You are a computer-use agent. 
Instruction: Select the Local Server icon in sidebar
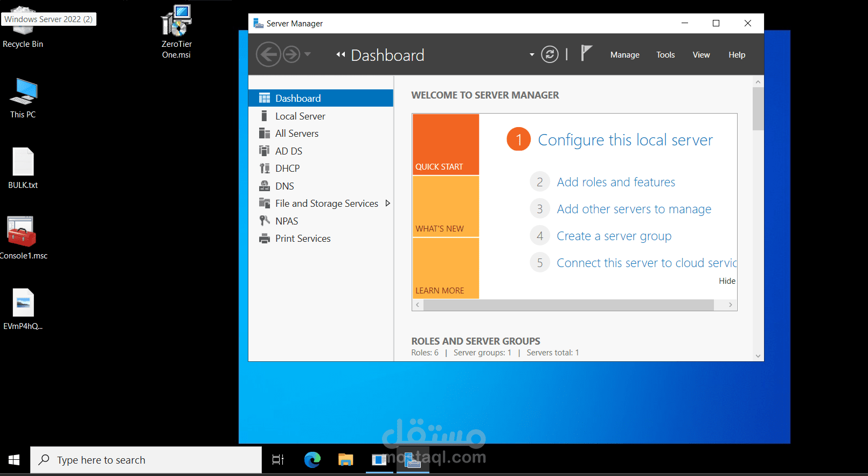[264, 116]
